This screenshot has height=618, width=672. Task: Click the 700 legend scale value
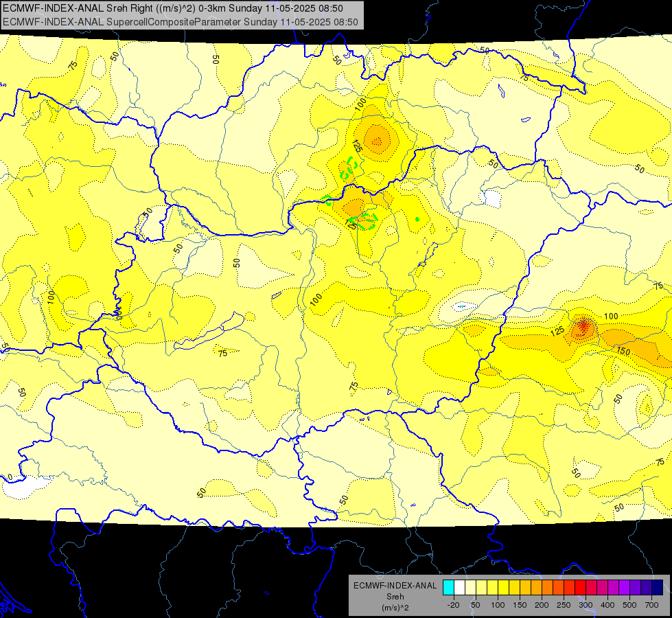[x=651, y=605]
